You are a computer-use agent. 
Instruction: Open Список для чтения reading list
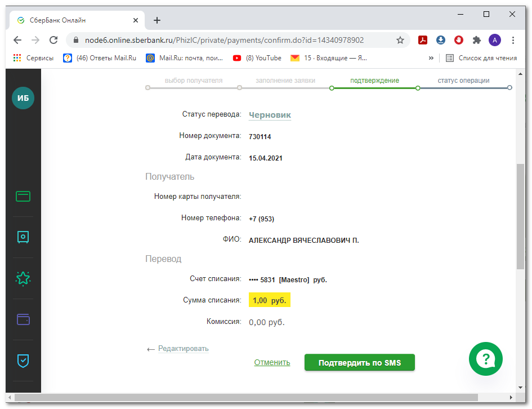482,57
